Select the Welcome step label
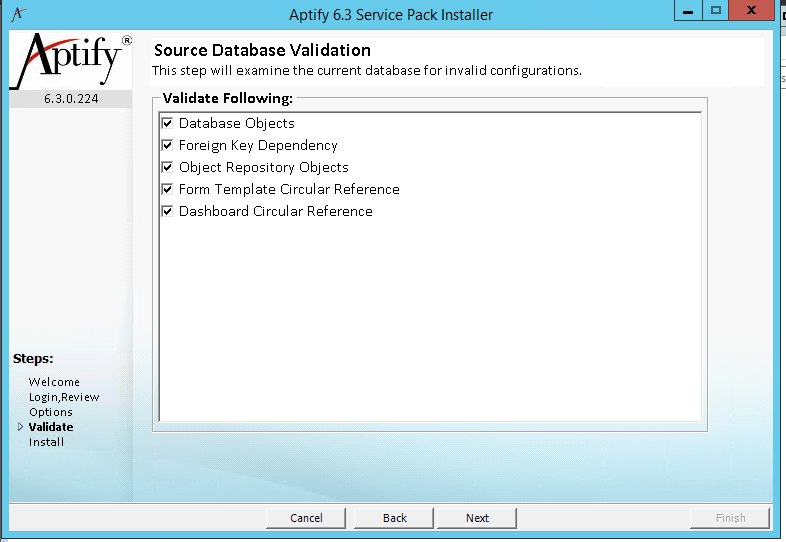 pos(54,382)
